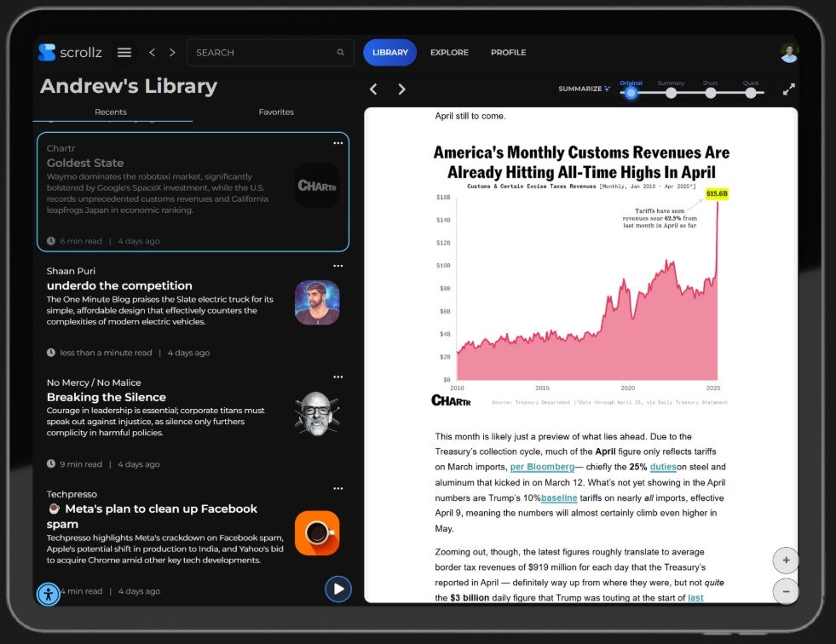Zoom in with the plus button
Image resolution: width=836 pixels, height=644 pixels.
point(786,561)
